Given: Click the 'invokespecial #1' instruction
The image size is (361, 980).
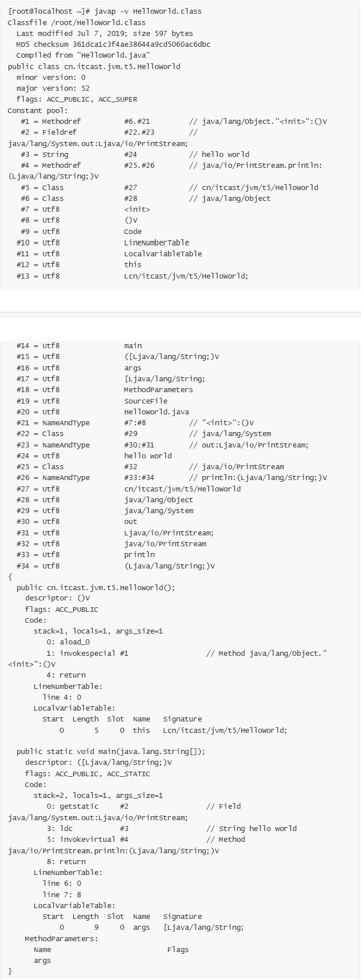Looking at the screenshot, I should point(87,654).
